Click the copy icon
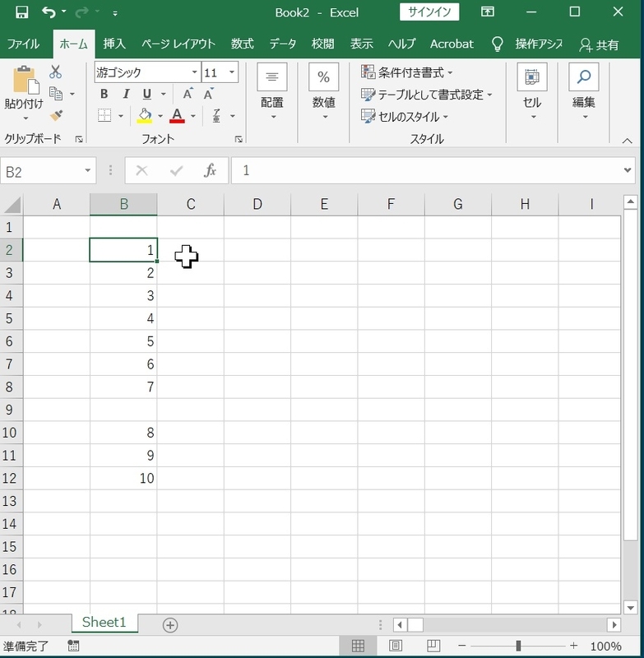The width and height of the screenshot is (644, 658). (x=56, y=93)
